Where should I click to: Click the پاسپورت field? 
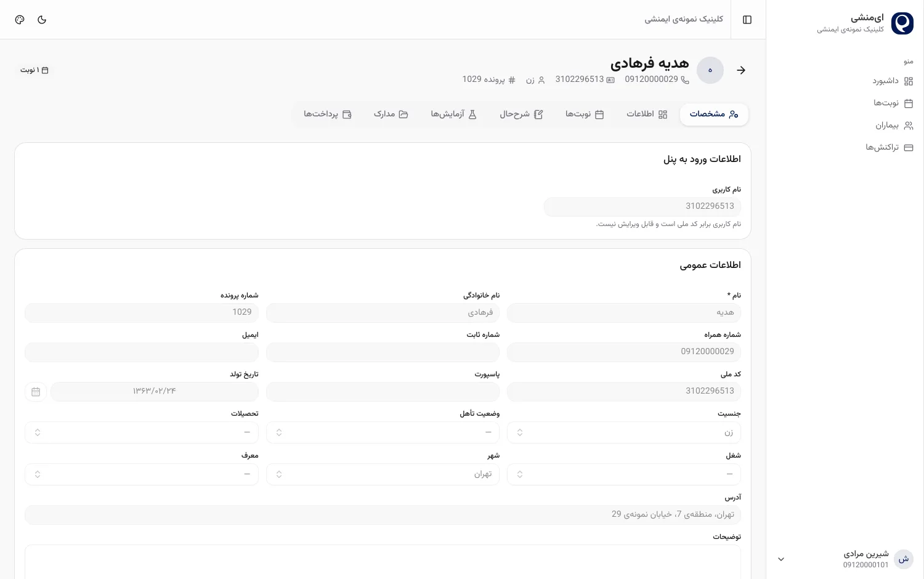point(383,391)
